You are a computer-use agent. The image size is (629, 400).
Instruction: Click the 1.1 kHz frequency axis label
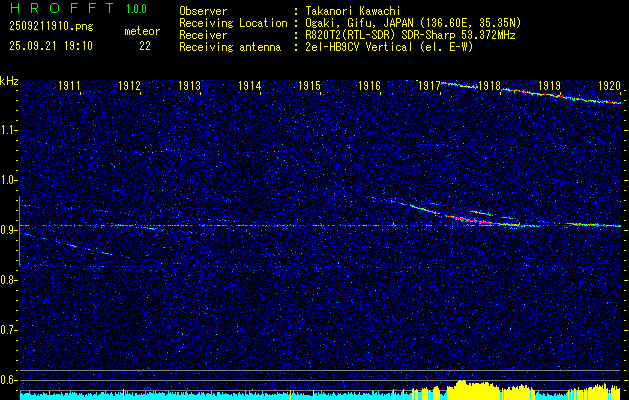pyautogui.click(x=10, y=130)
